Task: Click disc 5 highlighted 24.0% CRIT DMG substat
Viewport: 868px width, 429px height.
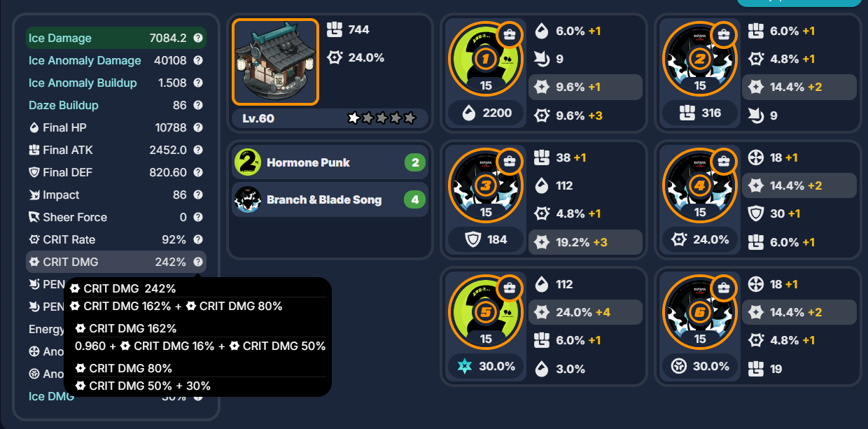Action: 585,312
